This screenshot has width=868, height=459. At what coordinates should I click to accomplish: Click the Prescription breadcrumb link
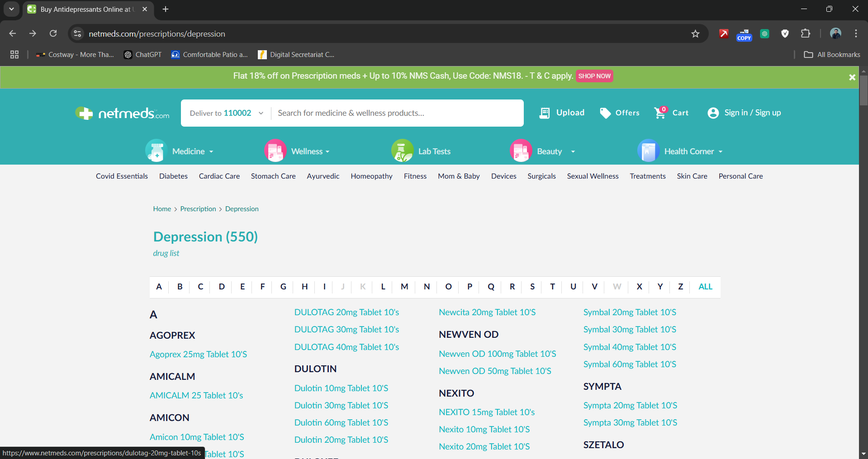[x=198, y=208]
